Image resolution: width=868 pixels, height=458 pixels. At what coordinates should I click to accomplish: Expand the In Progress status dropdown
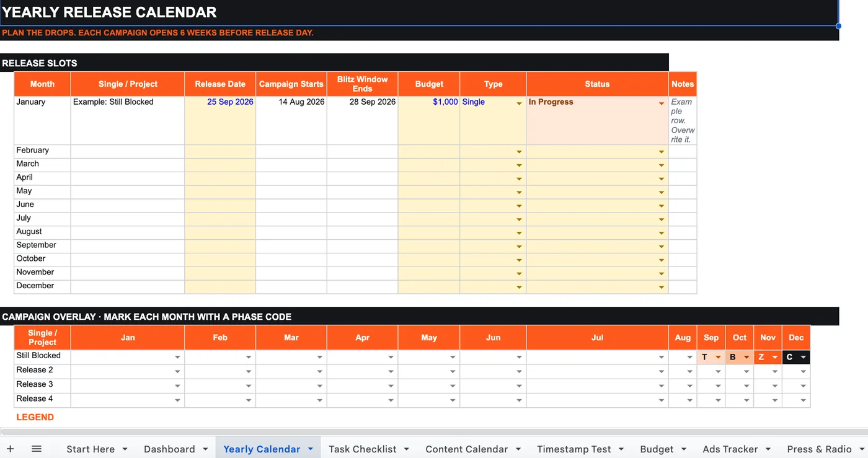point(662,103)
